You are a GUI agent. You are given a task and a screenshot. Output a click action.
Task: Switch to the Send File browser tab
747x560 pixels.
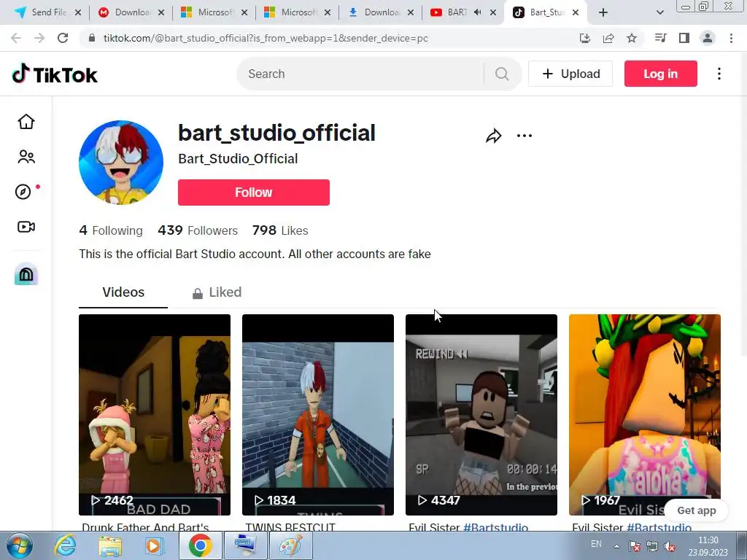coord(47,12)
